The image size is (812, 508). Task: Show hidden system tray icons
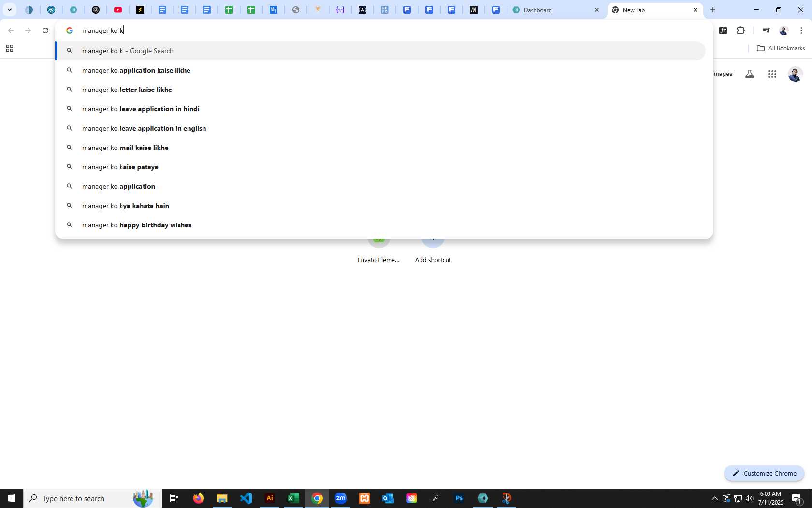[x=714, y=498]
